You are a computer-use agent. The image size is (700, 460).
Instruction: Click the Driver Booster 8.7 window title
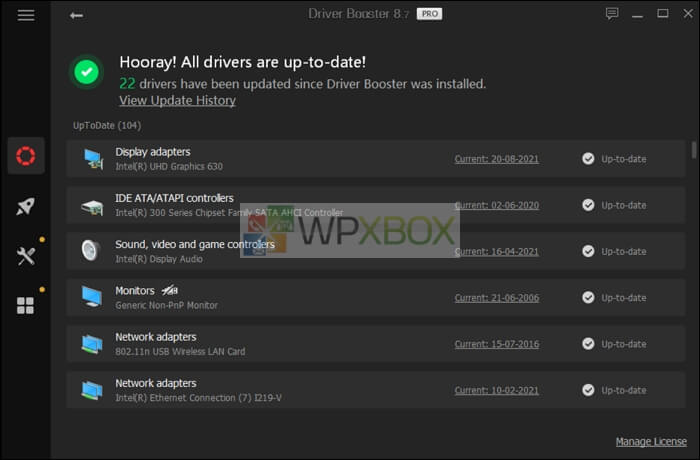[x=358, y=14]
